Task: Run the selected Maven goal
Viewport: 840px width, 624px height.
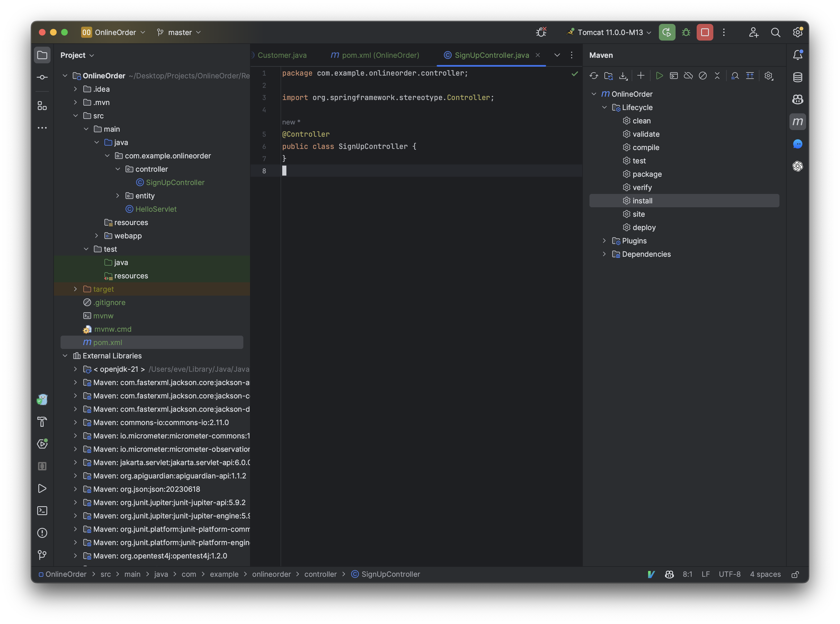Action: (659, 76)
